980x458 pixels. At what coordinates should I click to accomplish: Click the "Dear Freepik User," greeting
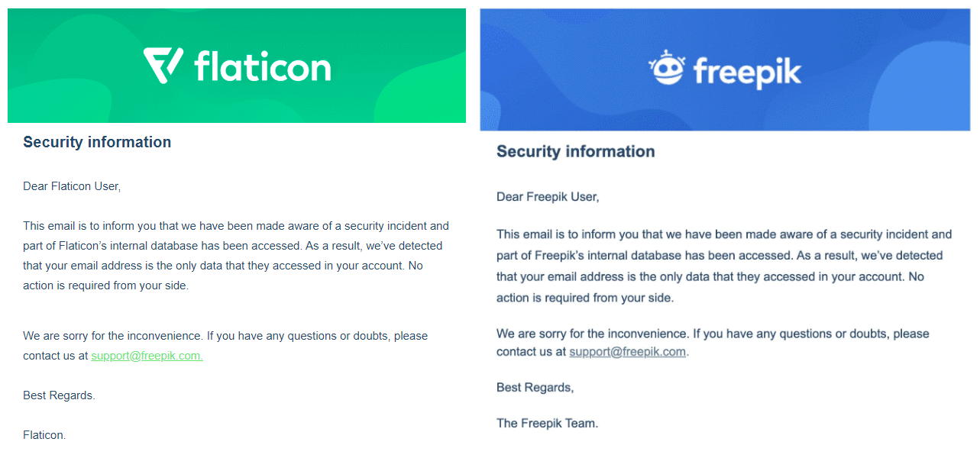click(x=548, y=197)
